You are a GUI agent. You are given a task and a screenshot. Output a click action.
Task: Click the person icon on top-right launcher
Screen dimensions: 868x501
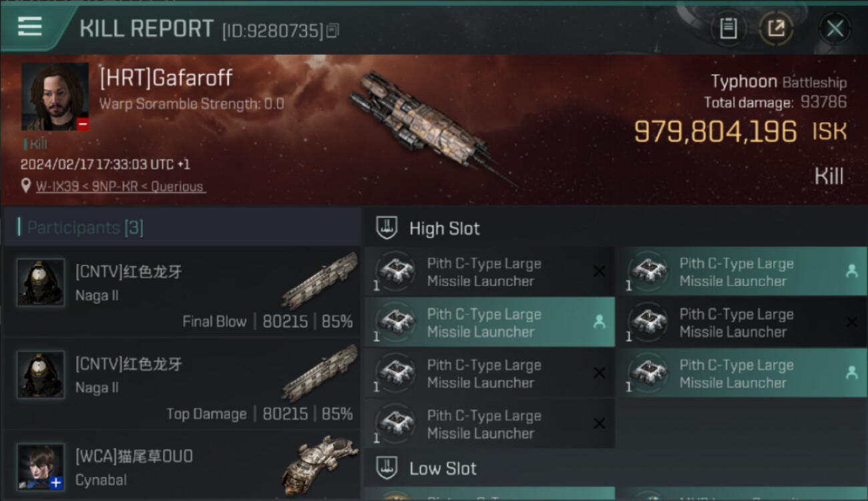[851, 271]
